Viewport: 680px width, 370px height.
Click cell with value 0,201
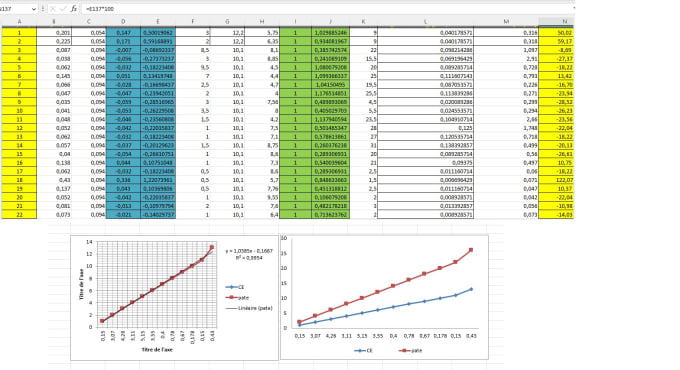pos(54,33)
